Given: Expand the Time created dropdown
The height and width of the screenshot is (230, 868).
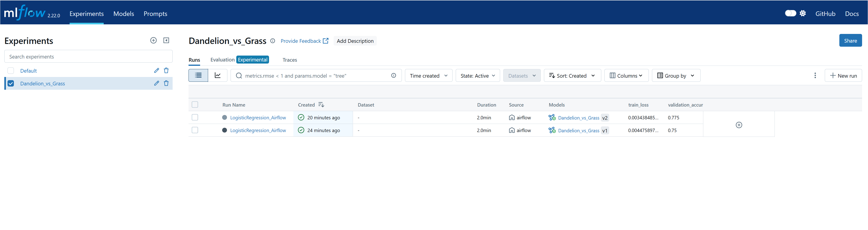Looking at the screenshot, I should pyautogui.click(x=428, y=76).
